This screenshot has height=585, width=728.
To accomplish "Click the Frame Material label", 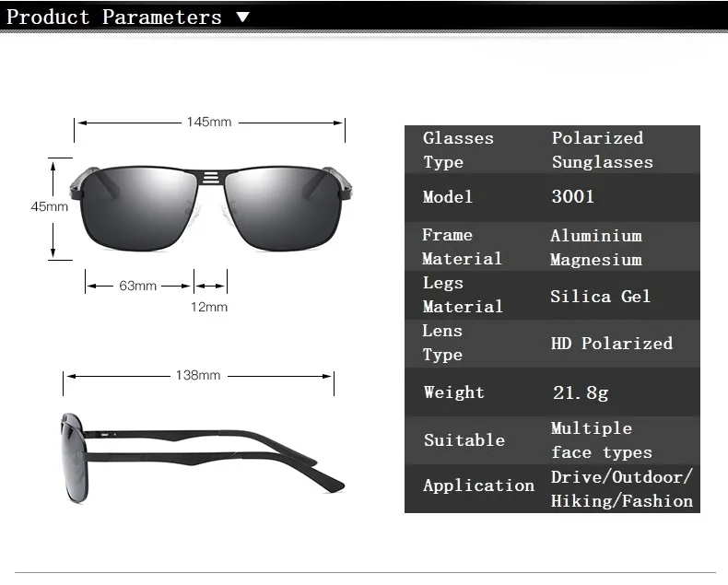I will (x=462, y=247).
